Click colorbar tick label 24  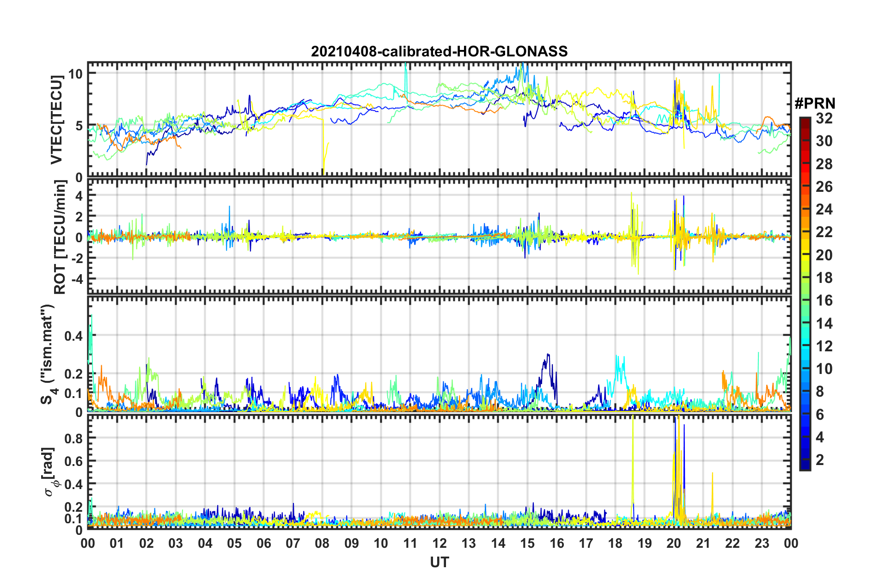tap(824, 209)
